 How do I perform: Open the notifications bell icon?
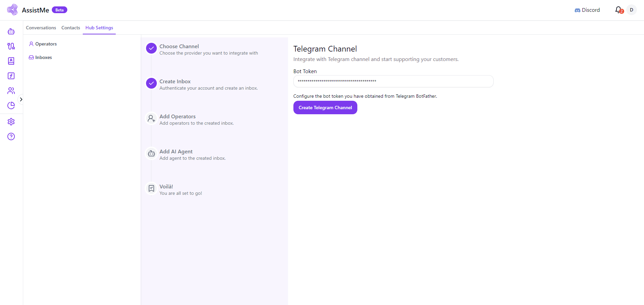(x=619, y=10)
